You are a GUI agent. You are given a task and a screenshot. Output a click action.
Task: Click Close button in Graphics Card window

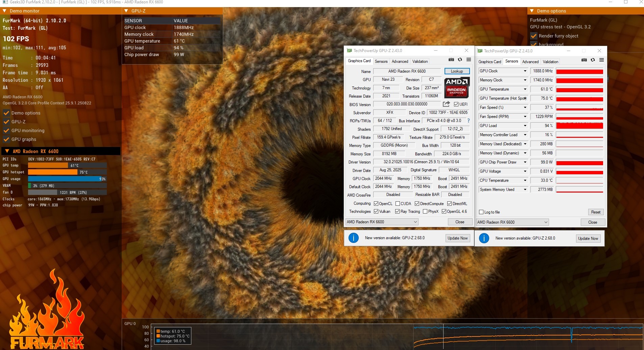(x=459, y=222)
